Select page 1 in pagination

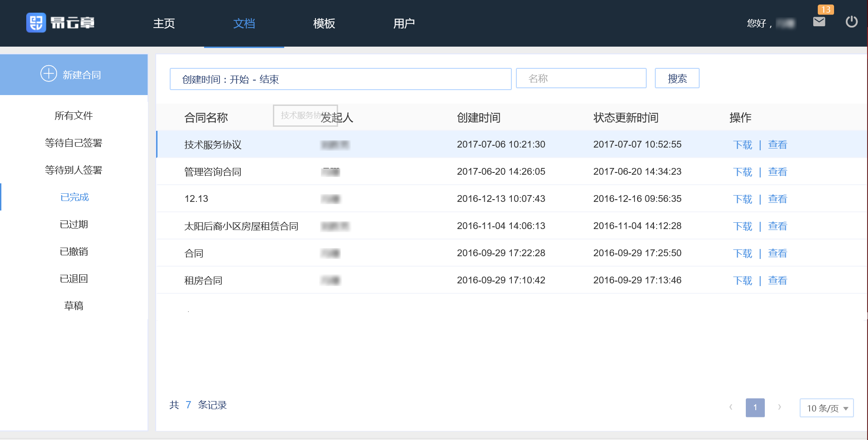click(755, 407)
